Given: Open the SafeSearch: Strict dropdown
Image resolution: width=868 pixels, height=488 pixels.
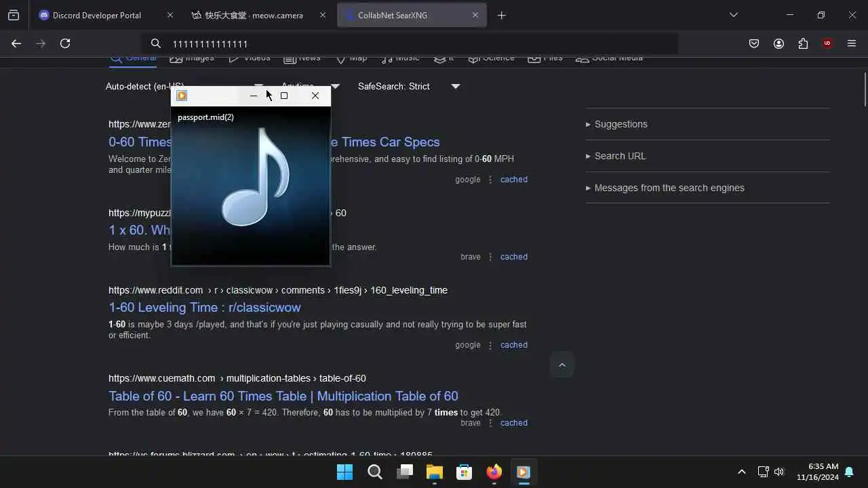Looking at the screenshot, I should [x=409, y=86].
